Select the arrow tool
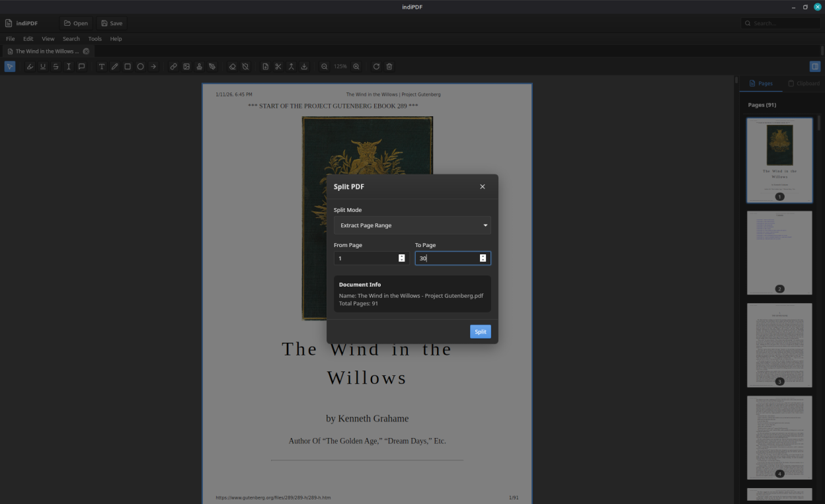The height and width of the screenshot is (504, 825). pyautogui.click(x=153, y=67)
